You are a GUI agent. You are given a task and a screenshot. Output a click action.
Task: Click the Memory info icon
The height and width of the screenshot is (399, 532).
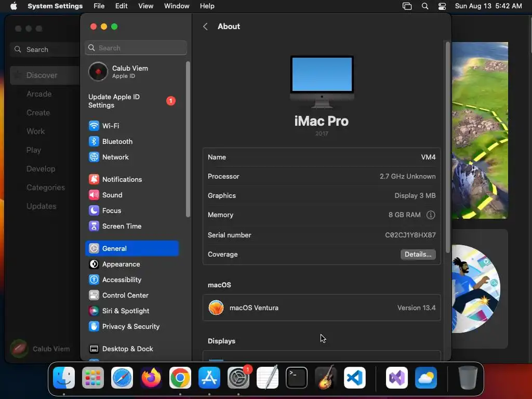click(431, 215)
